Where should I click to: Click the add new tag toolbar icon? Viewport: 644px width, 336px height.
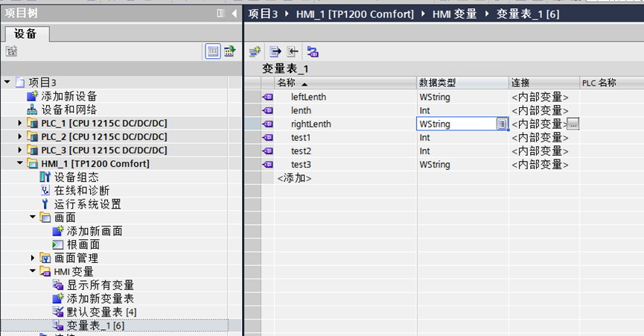point(255,51)
